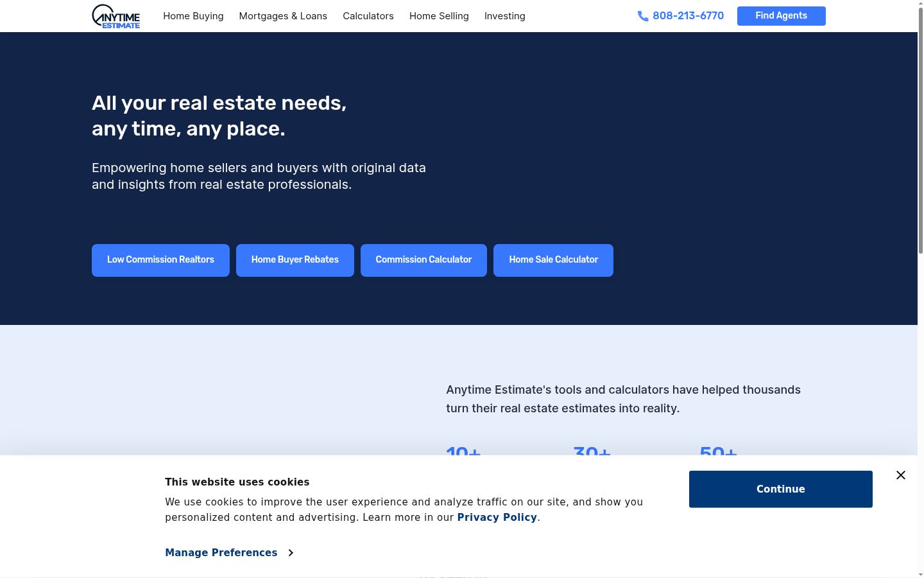Open the Mortgages & Loans menu
The image size is (924, 578).
[283, 16]
